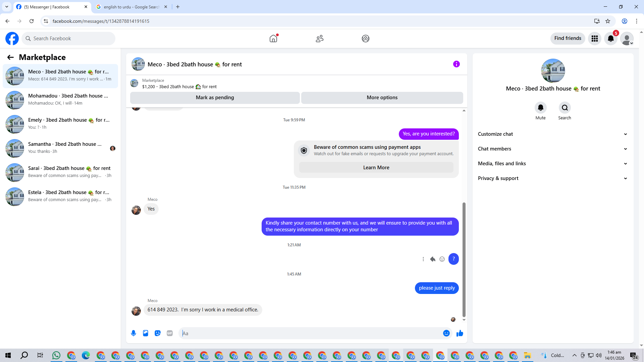Image resolution: width=644 pixels, height=362 pixels.
Task: Mute this conversation with bell icon
Action: coord(540,108)
